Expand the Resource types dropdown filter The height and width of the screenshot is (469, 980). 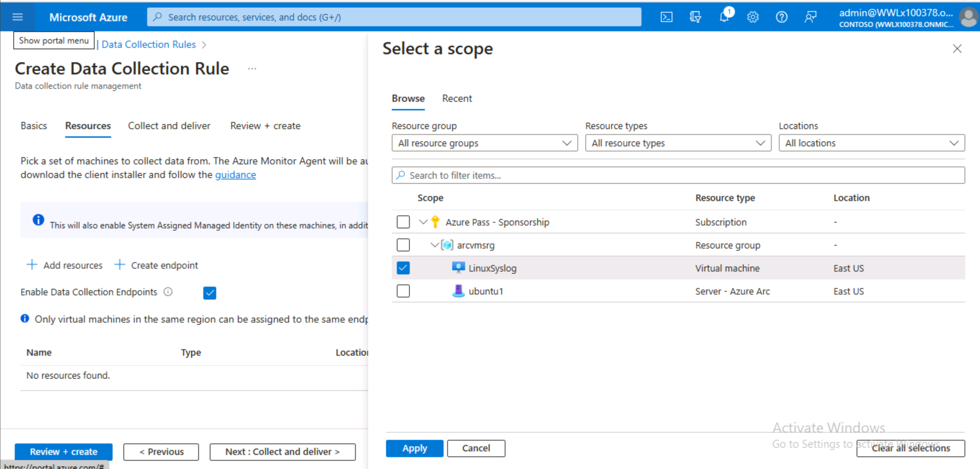click(x=677, y=143)
